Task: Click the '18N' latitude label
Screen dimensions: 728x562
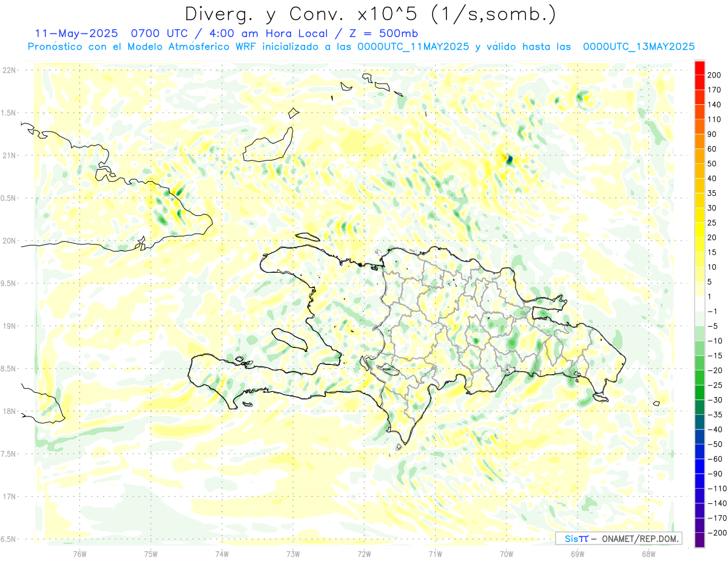Action: 9,411
